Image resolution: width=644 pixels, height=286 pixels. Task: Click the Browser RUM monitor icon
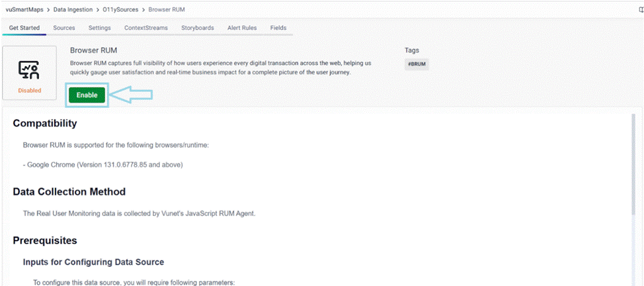click(x=29, y=68)
